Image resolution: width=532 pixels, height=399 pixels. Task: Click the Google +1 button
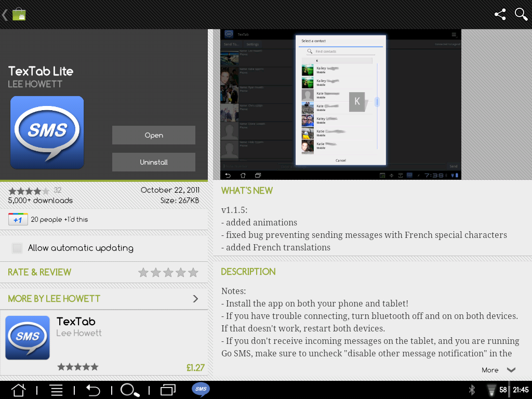(18, 219)
